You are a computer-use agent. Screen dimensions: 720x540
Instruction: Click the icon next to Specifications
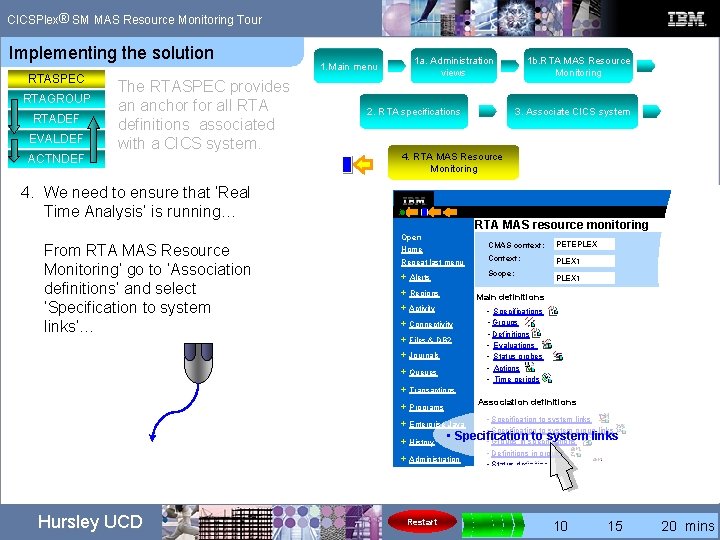[554, 311]
